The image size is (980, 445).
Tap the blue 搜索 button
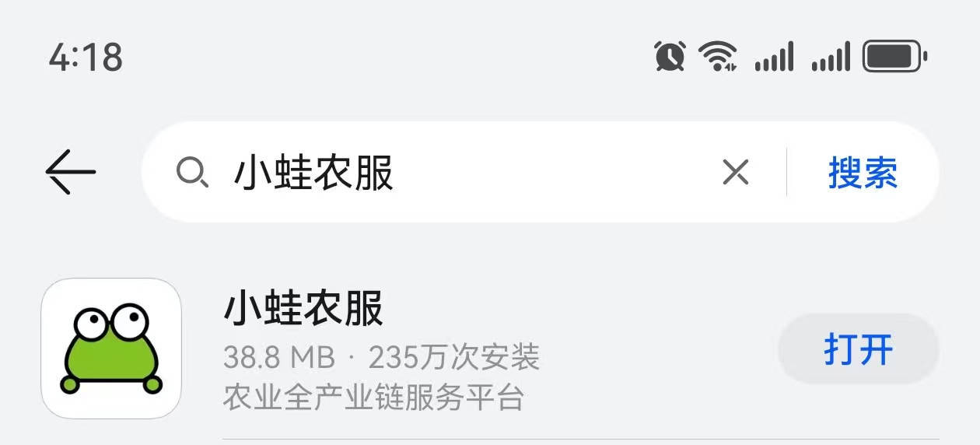point(863,173)
